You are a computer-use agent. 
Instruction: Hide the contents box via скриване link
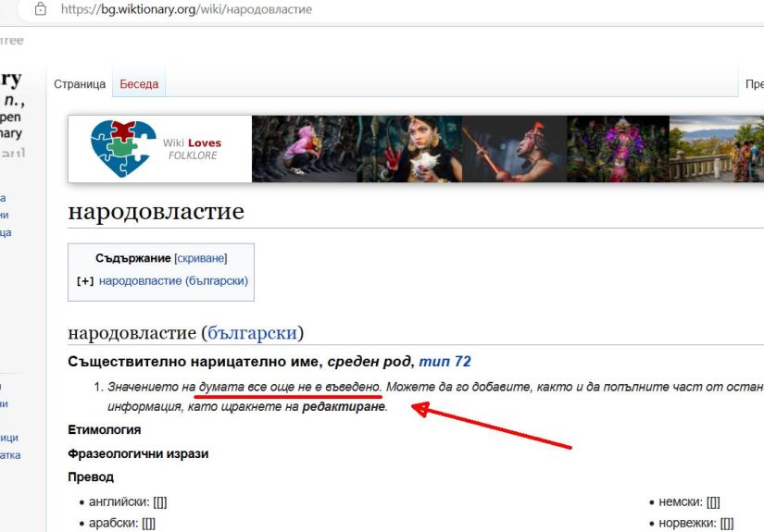point(200,258)
